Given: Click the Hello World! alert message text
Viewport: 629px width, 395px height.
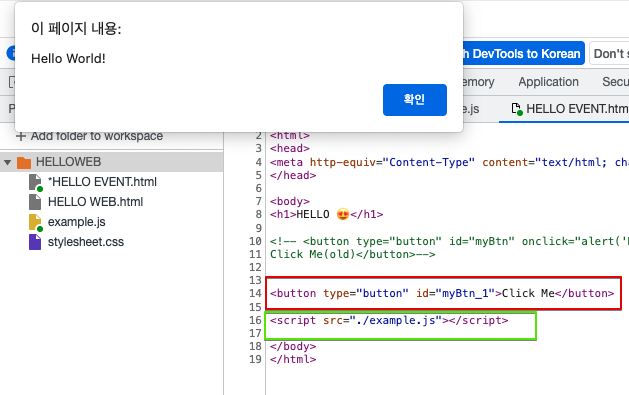Looking at the screenshot, I should [x=69, y=59].
